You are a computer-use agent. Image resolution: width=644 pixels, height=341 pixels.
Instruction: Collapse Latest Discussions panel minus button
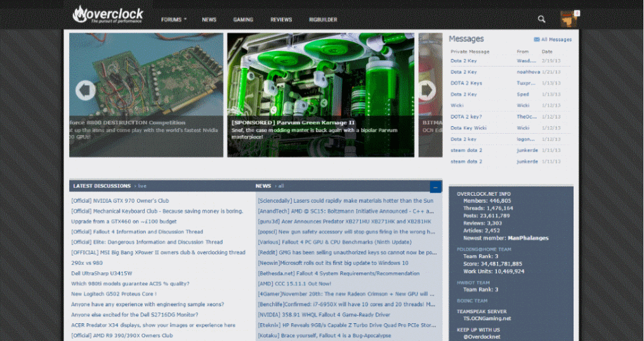[435, 187]
